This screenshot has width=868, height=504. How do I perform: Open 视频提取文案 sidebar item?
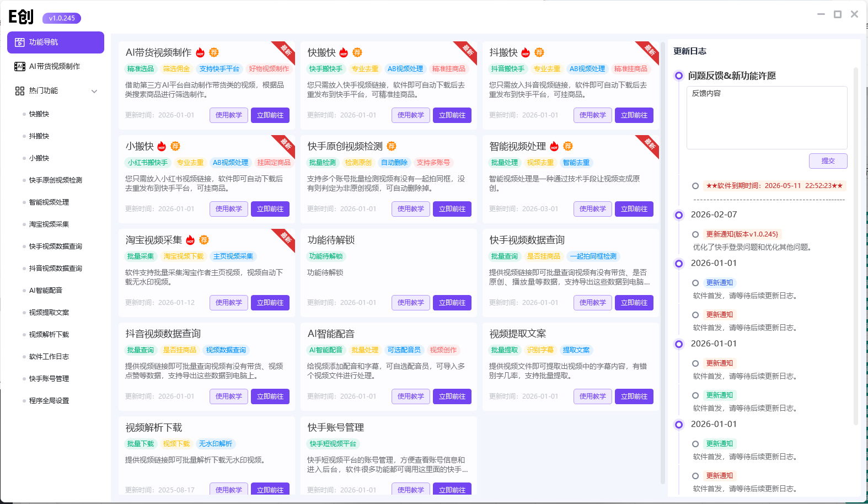[x=49, y=313]
